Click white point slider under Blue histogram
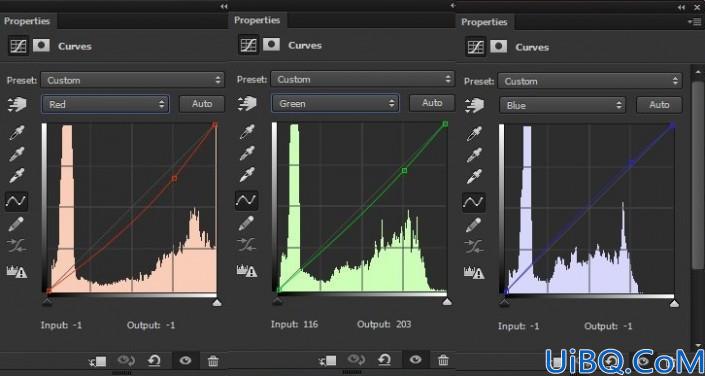The width and height of the screenshot is (705, 376). [674, 304]
